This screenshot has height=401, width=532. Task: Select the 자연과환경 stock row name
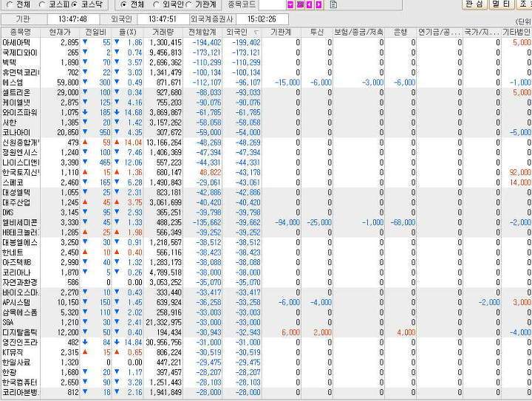(19, 283)
